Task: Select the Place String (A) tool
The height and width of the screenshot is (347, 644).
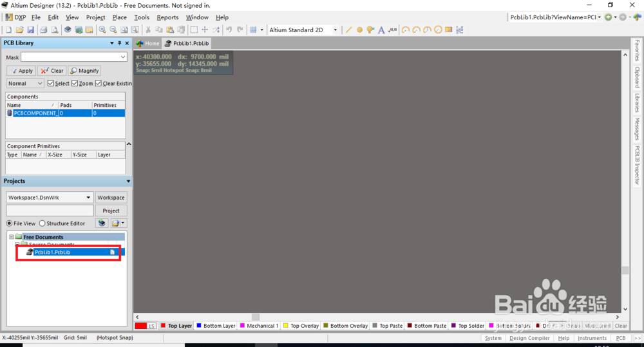Action: [381, 30]
